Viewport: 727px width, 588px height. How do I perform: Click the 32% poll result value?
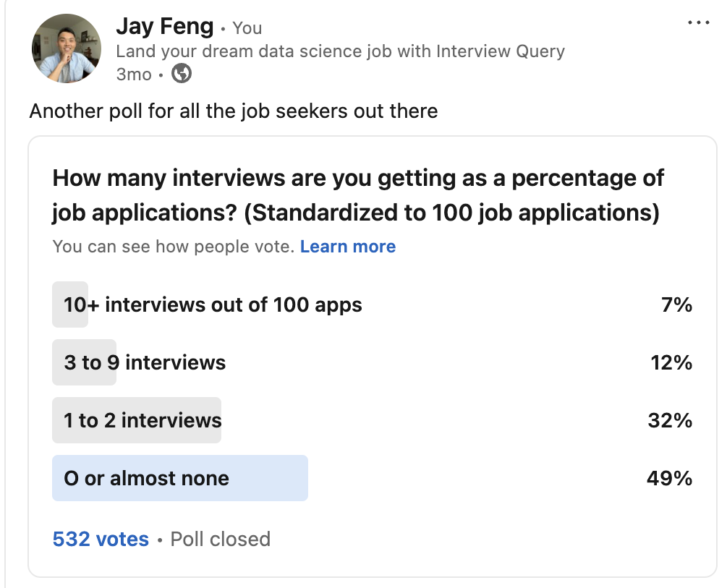[671, 420]
